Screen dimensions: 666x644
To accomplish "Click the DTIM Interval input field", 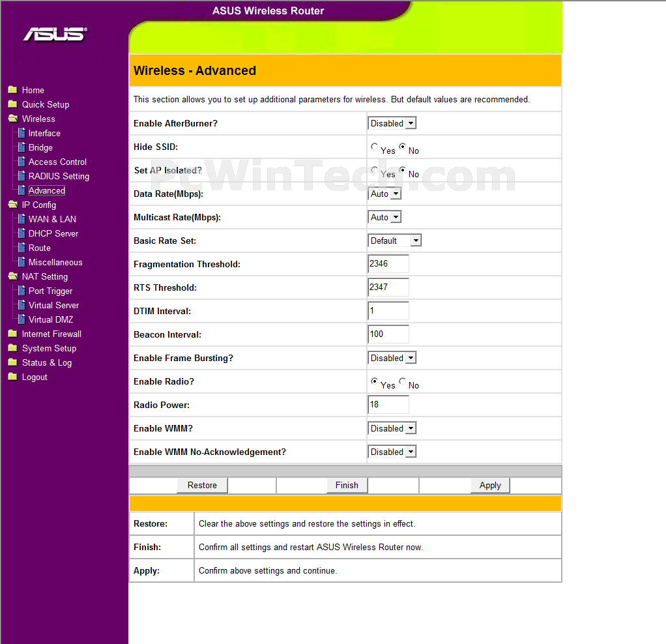I will 388,310.
